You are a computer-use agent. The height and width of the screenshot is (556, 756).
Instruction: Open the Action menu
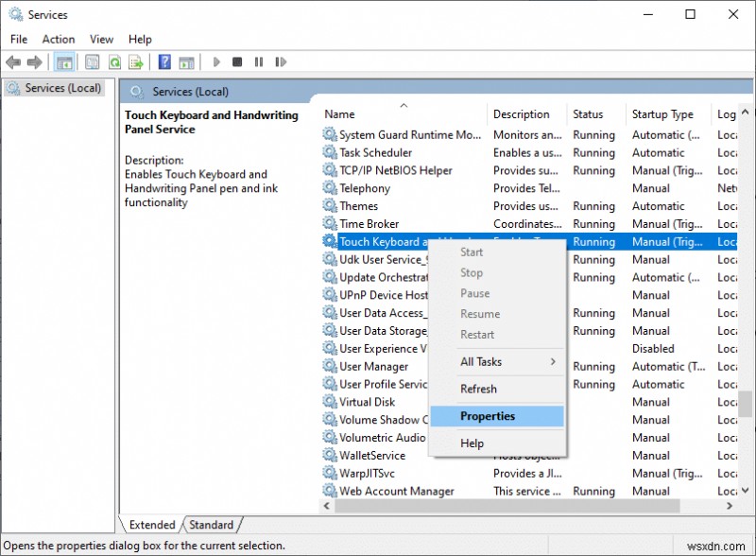(58, 39)
